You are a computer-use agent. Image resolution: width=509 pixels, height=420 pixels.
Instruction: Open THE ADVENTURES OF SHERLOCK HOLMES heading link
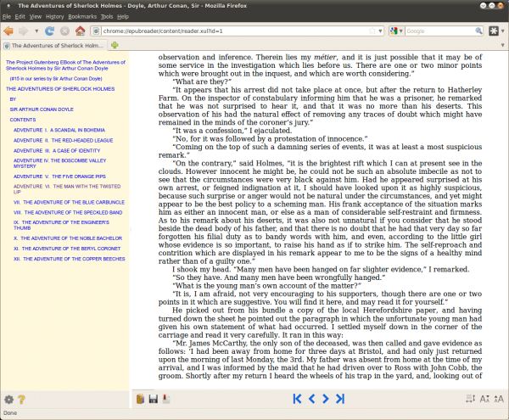click(60, 88)
